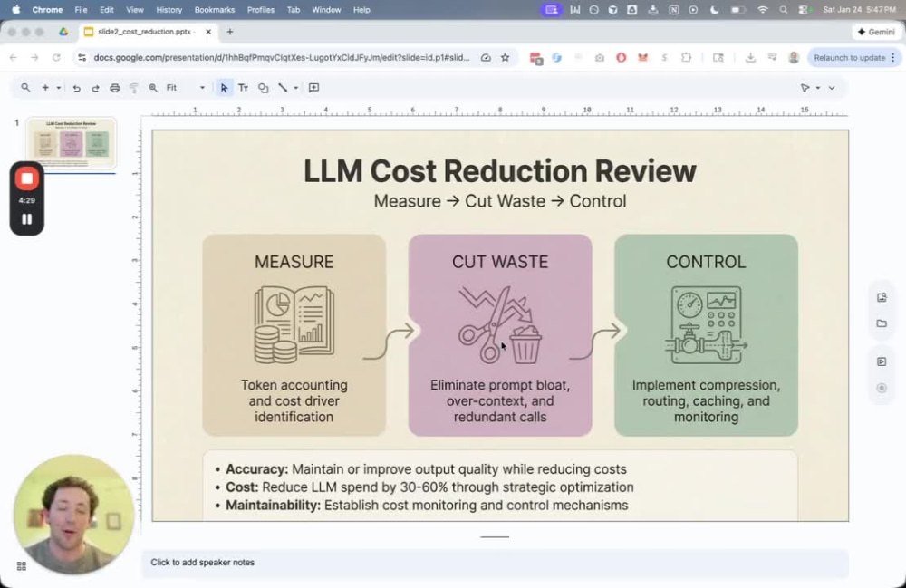Bookmark this page with the star
The height and width of the screenshot is (588, 906).
(x=505, y=58)
